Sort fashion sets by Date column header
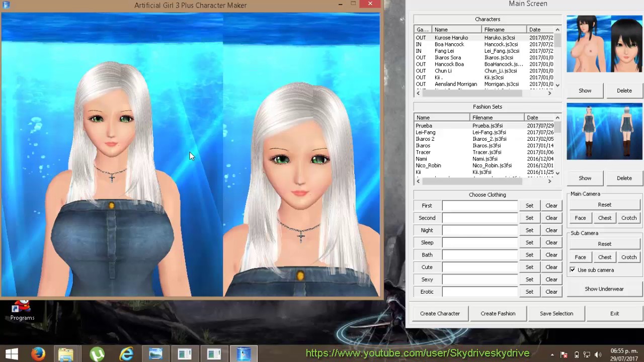This screenshot has width=644, height=362. 538,118
